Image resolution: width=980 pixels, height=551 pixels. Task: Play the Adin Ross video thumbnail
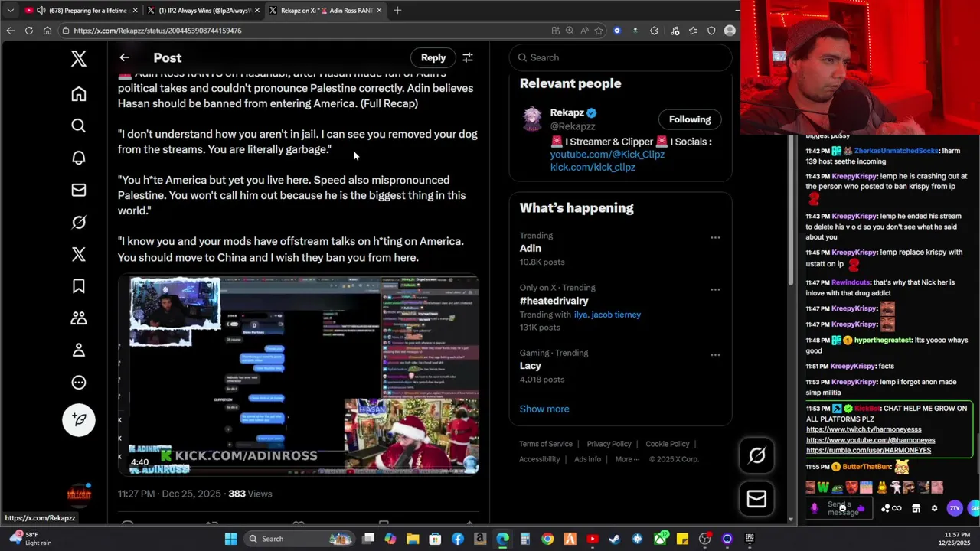[299, 375]
